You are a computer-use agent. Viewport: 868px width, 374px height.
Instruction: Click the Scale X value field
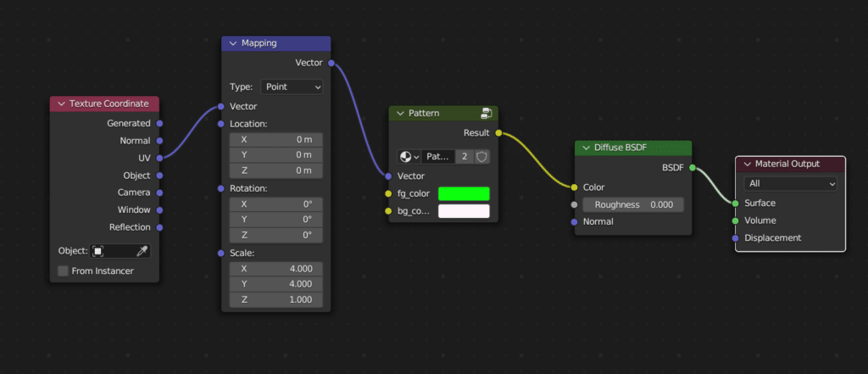pyautogui.click(x=275, y=268)
